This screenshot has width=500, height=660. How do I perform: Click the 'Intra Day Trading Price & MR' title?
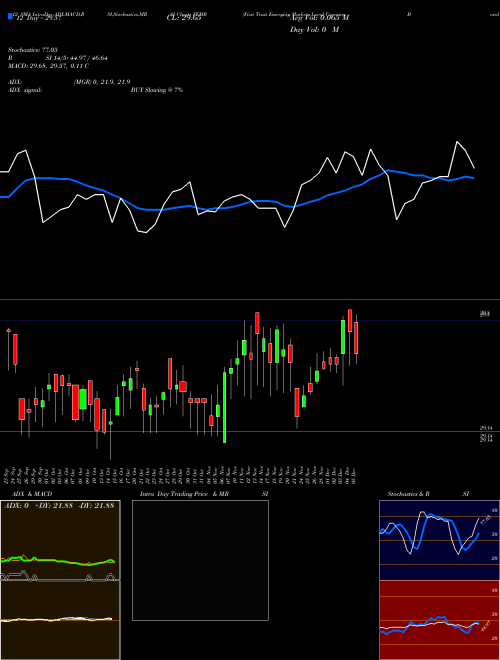click(184, 494)
